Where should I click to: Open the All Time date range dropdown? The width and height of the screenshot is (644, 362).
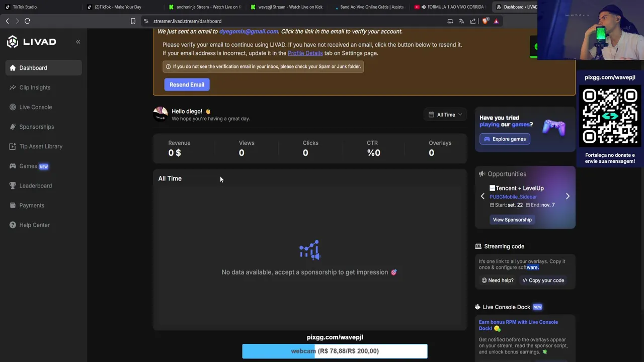445,115
